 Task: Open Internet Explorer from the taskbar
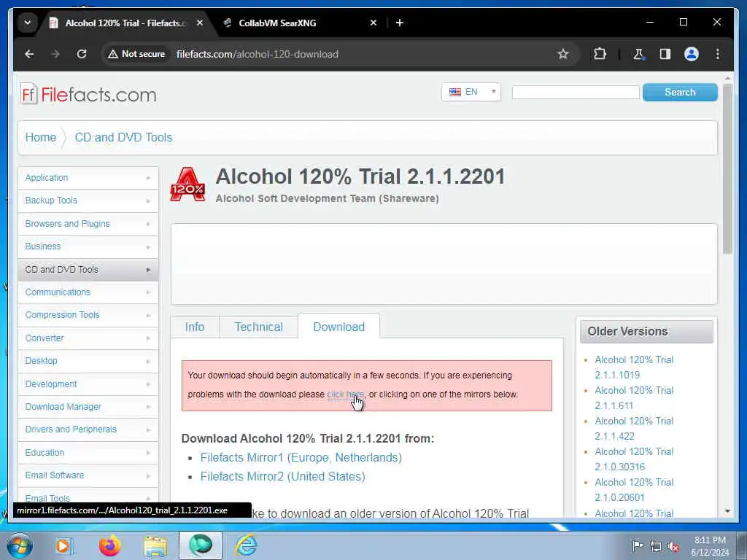coord(247,545)
